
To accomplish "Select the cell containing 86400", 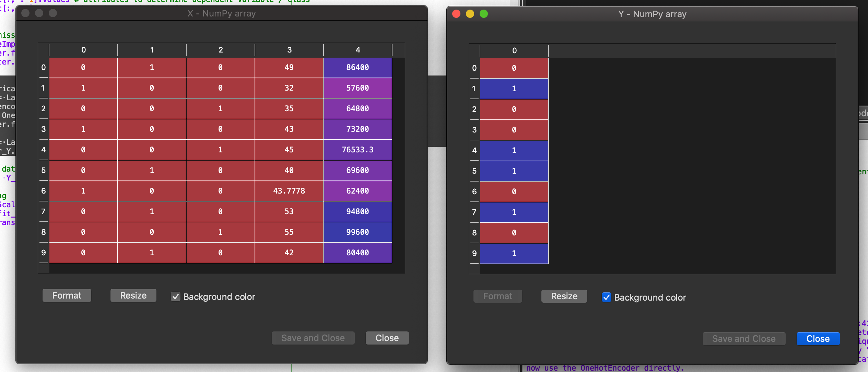I will point(357,67).
